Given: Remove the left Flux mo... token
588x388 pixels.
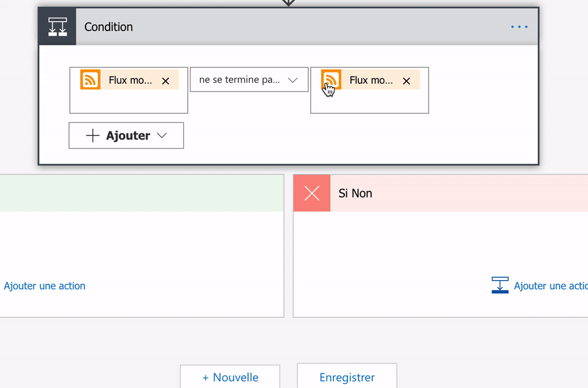Looking at the screenshot, I should coord(165,81).
